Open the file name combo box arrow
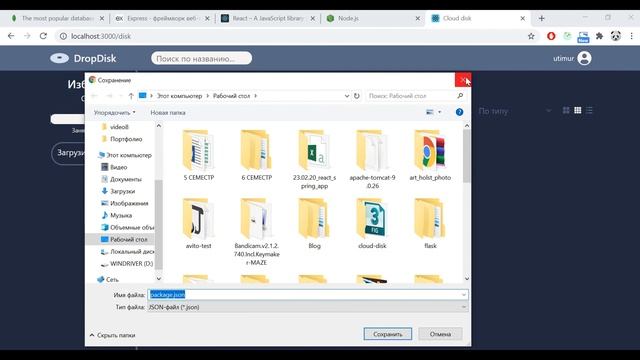The height and width of the screenshot is (360, 640). click(x=464, y=295)
